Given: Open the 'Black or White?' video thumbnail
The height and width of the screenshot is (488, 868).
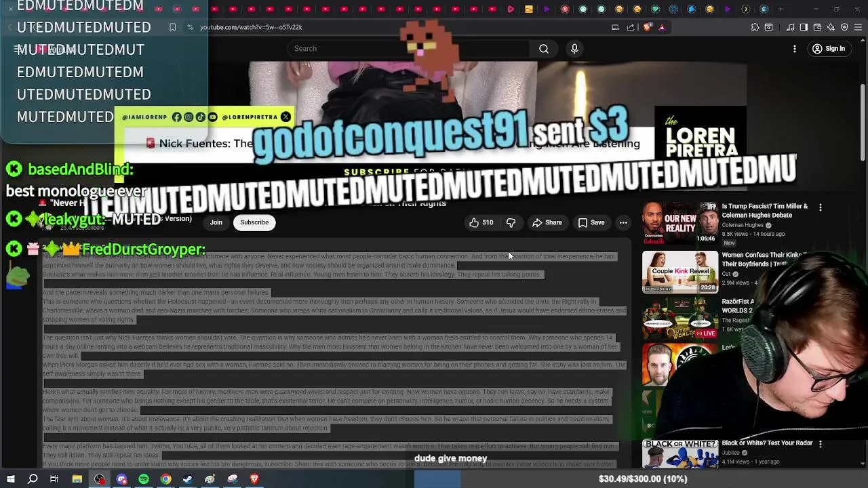Looking at the screenshot, I should click(x=679, y=453).
